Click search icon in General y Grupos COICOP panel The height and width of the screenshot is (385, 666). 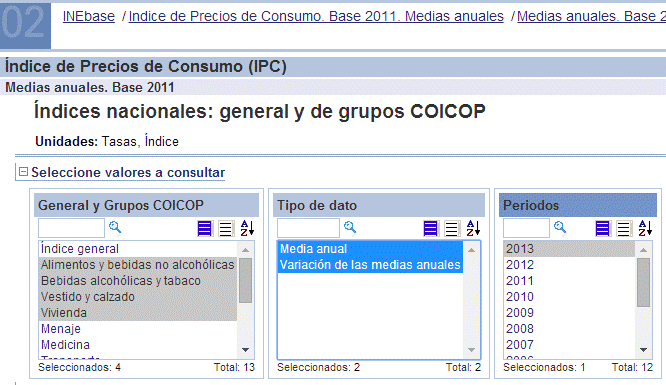[115, 228]
